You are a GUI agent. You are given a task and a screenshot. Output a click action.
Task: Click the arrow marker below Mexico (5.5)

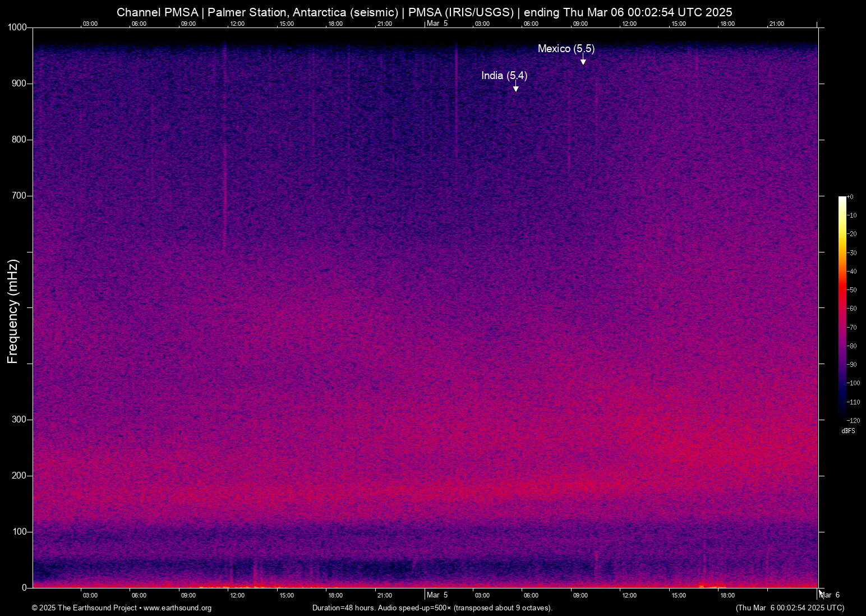click(x=583, y=62)
